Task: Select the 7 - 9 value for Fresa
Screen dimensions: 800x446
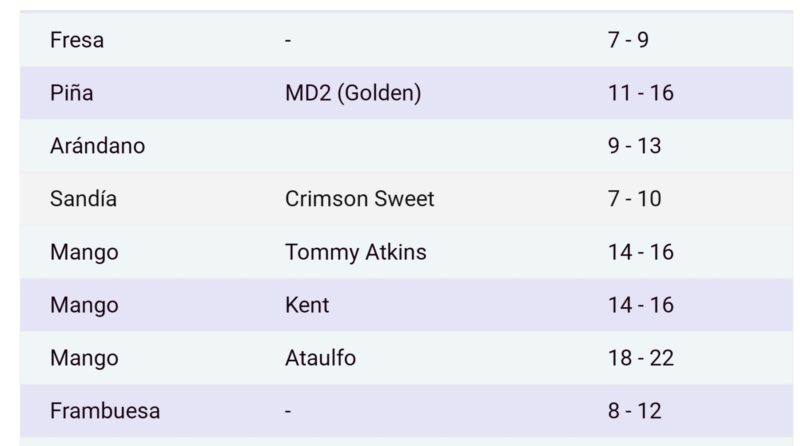Action: click(x=629, y=41)
